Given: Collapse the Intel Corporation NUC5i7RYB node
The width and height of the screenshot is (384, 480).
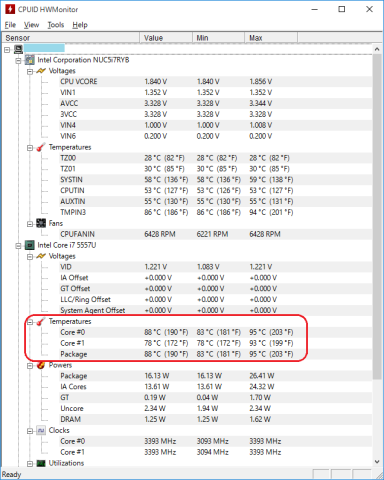Looking at the screenshot, I should (18, 61).
